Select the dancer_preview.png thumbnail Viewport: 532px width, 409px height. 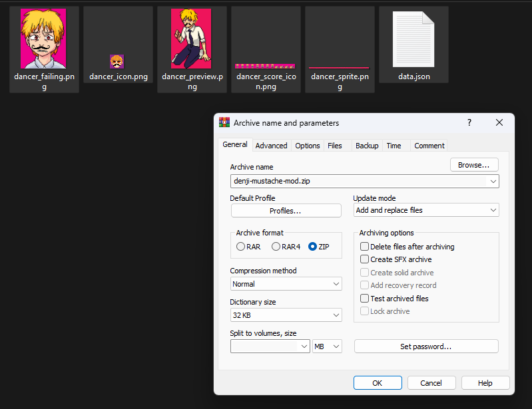(191, 39)
